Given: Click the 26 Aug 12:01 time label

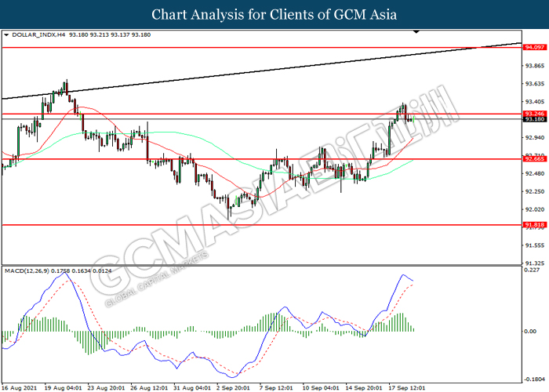Looking at the screenshot, I should point(149,388).
